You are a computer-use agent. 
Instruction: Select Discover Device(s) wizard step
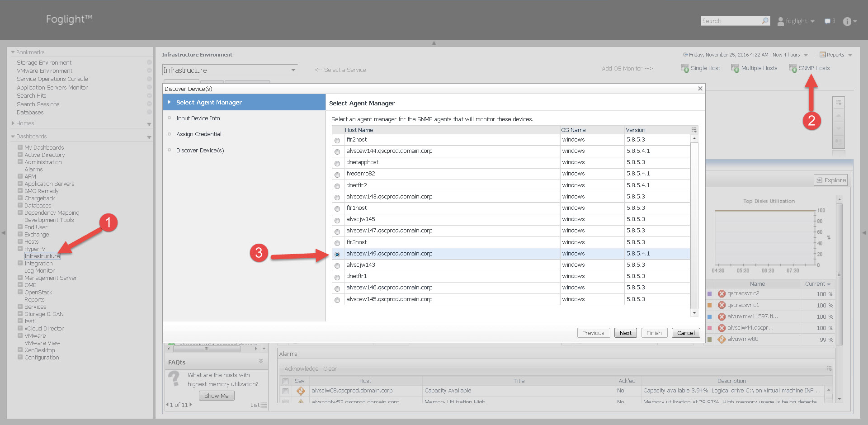tap(200, 150)
